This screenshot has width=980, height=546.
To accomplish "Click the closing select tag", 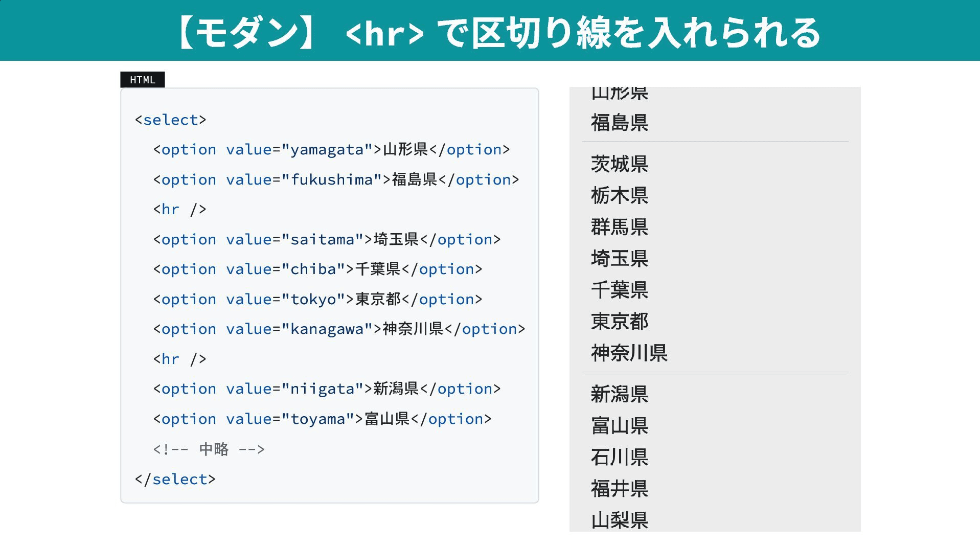I will click(174, 479).
